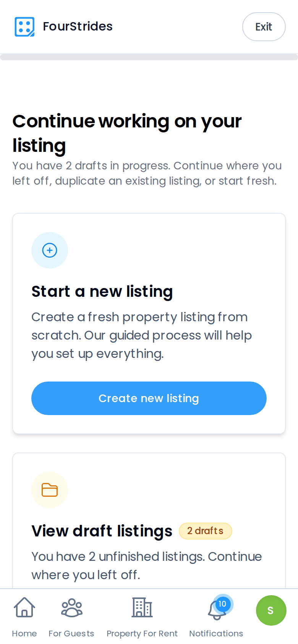Select the Home tab label

click(24, 633)
